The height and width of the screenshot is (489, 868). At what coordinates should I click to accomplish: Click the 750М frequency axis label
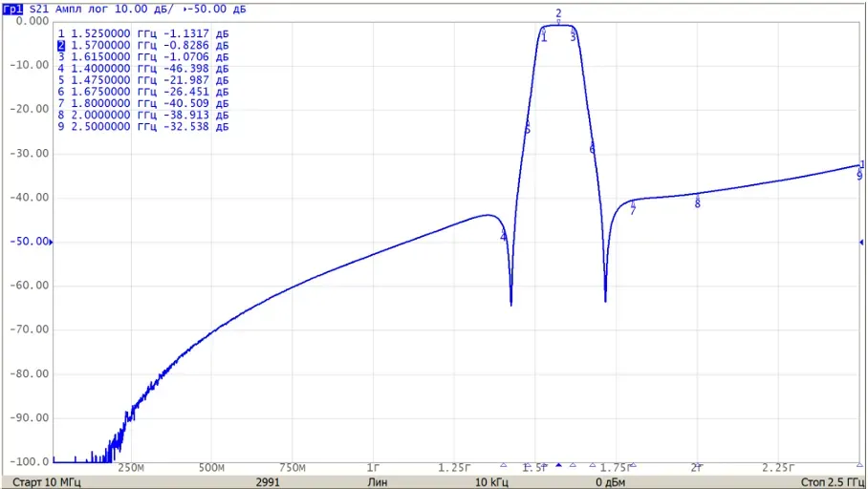click(x=293, y=468)
